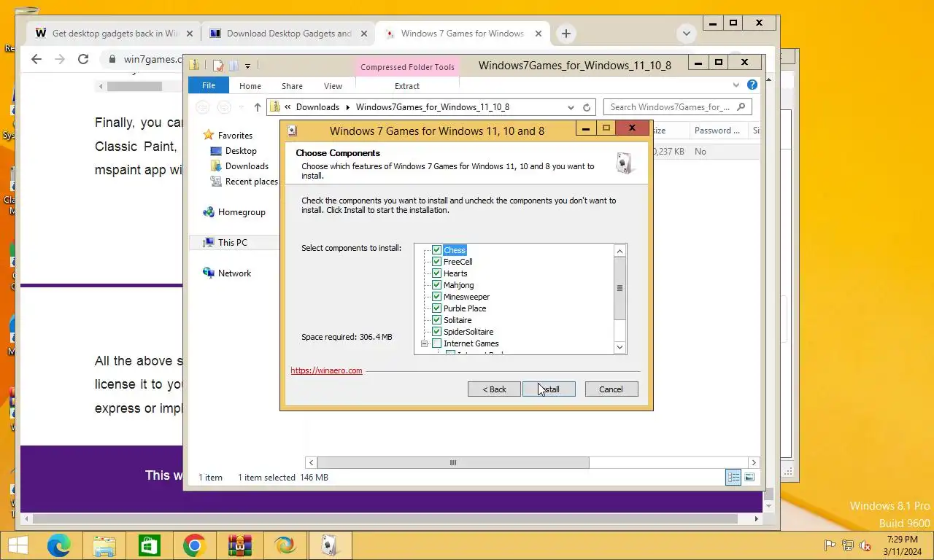Open WinRAR from the taskbar
Image resolution: width=934 pixels, height=560 pixels.
(239, 545)
